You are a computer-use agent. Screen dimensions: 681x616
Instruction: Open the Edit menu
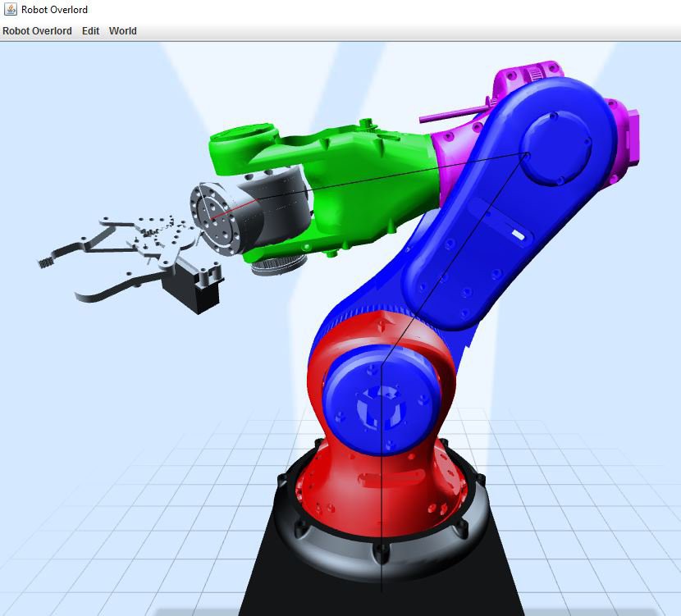[x=90, y=31]
